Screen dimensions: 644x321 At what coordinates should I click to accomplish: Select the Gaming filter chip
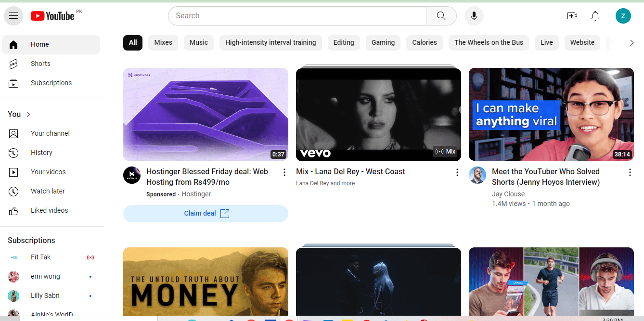pyautogui.click(x=383, y=42)
